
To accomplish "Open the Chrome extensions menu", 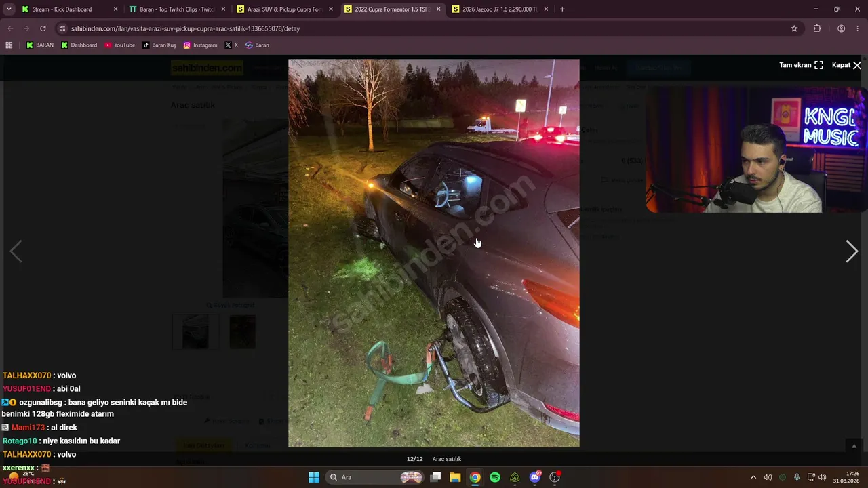I will coord(817,28).
